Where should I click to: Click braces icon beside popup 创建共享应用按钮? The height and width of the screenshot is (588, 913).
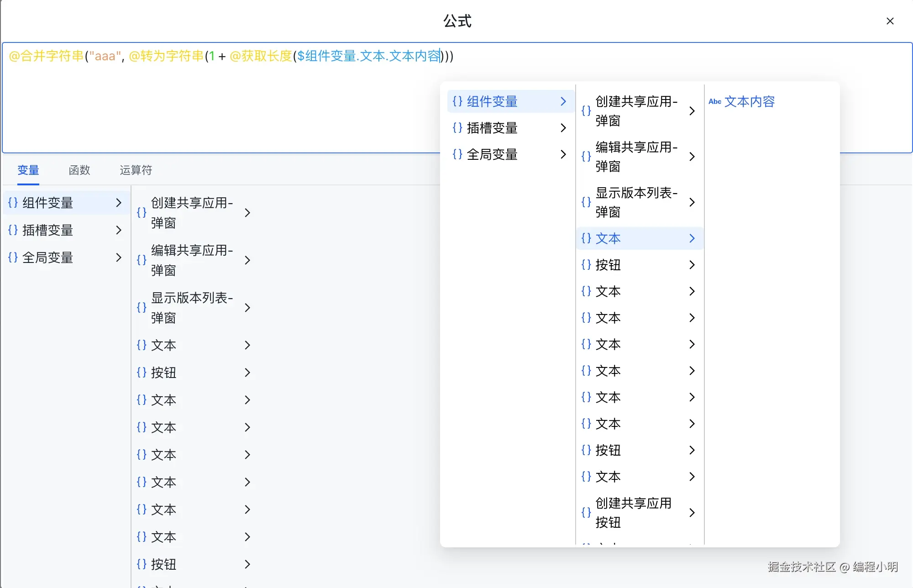pyautogui.click(x=586, y=513)
